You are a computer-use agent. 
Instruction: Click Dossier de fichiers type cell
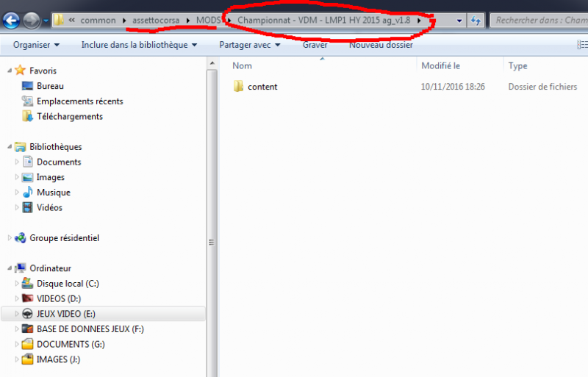coord(542,87)
